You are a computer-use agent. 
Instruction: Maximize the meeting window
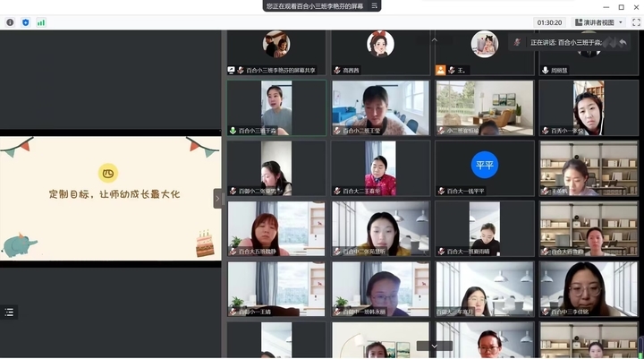621,7
